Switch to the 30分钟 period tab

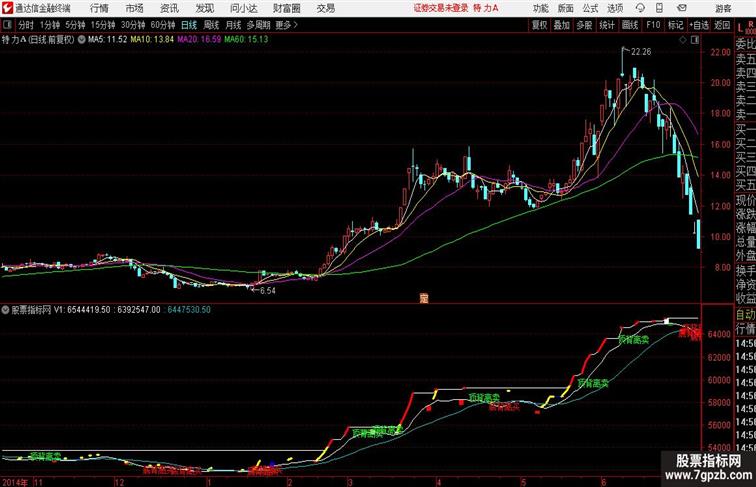(133, 25)
